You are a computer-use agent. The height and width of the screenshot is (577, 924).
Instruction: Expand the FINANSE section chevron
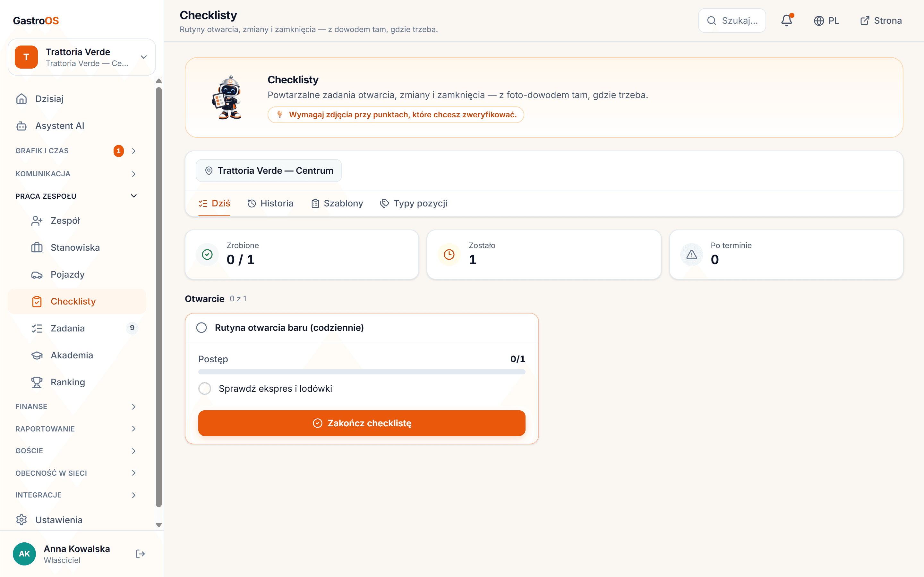coord(134,406)
